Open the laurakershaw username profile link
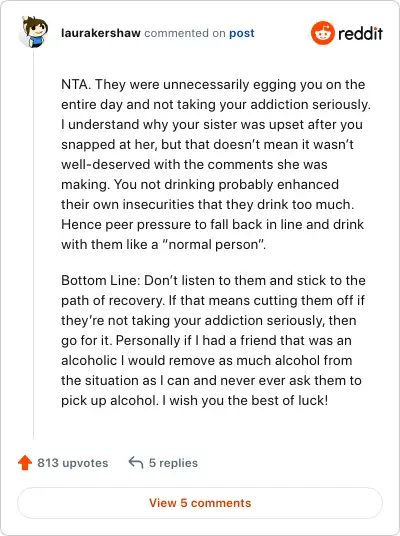Screen dimensions: 400x536 click(101, 33)
